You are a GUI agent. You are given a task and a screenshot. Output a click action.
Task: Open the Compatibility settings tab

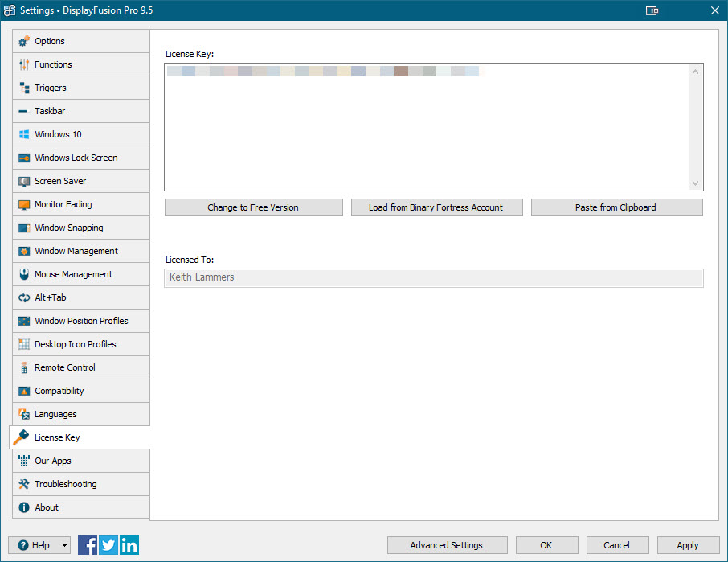coord(81,391)
